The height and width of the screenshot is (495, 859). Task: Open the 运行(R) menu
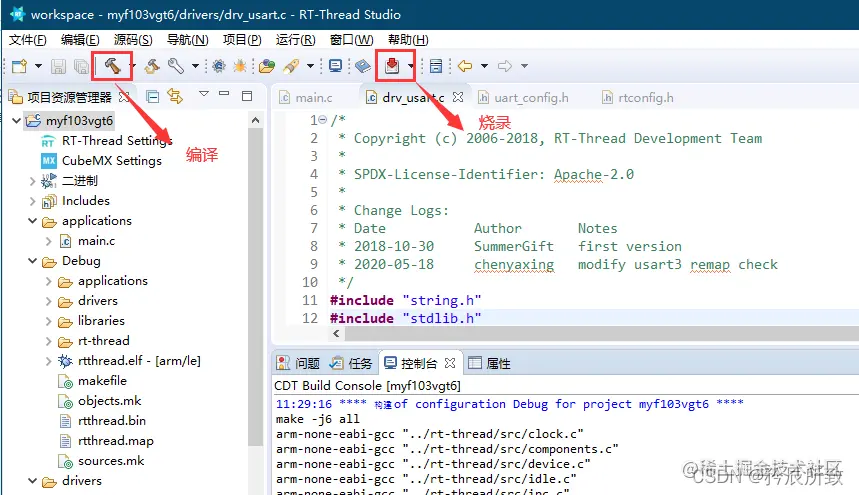(x=295, y=40)
